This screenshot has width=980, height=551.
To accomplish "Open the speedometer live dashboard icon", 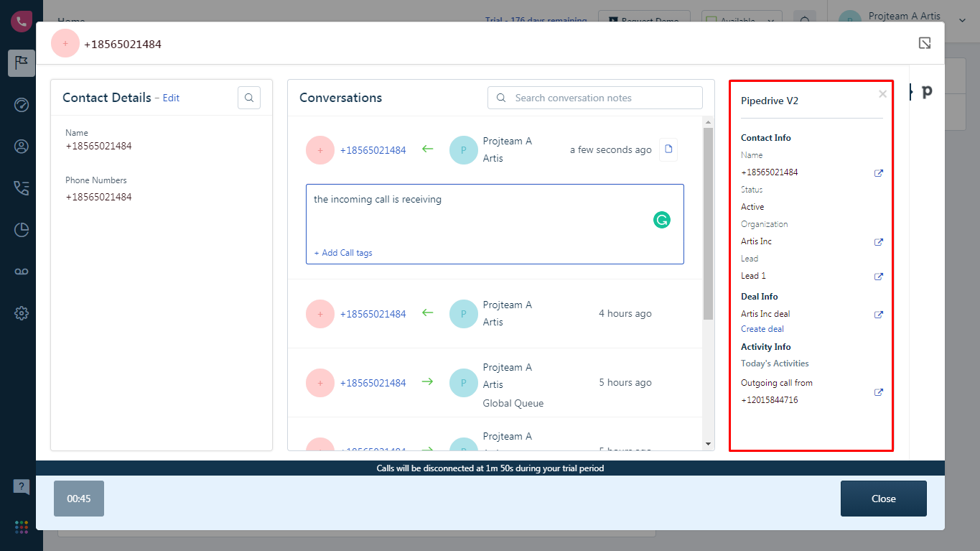I will pos(22,105).
